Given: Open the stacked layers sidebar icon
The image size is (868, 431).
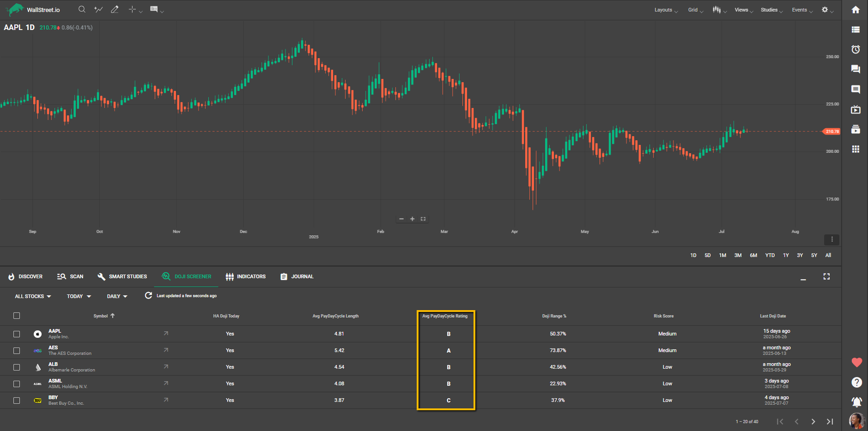Looking at the screenshot, I should click(x=856, y=129).
